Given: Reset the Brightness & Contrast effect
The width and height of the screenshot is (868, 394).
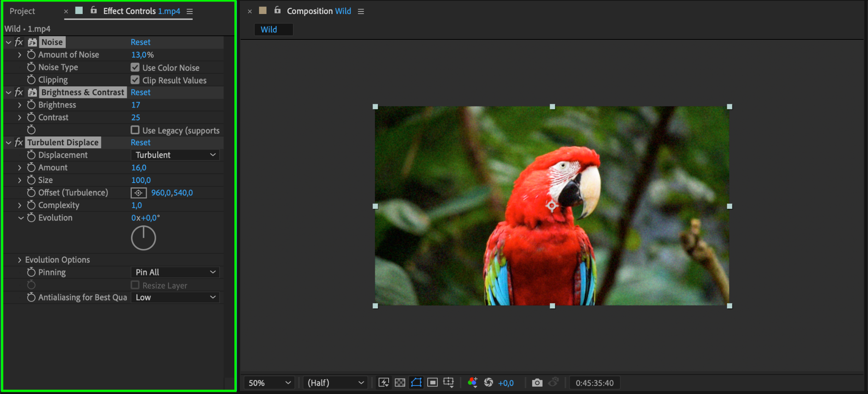Looking at the screenshot, I should click(x=140, y=92).
